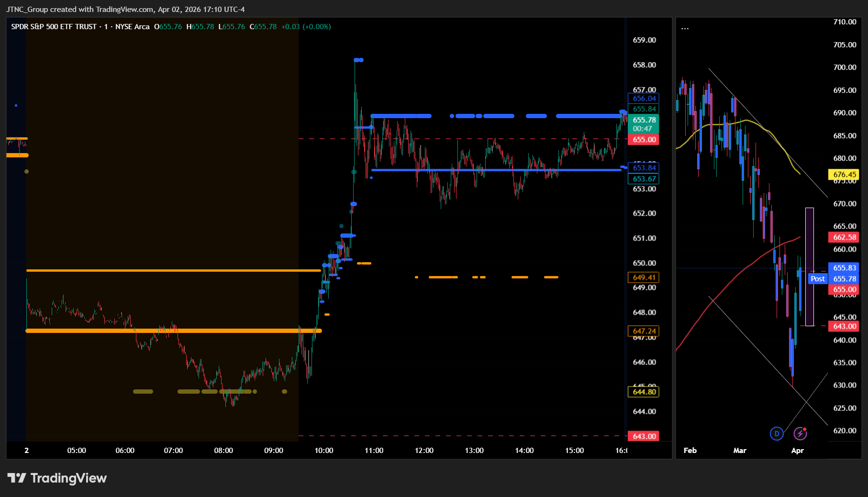Click the 659.00 price scale tick
Image resolution: width=868 pixels, height=497 pixels.
tap(644, 40)
